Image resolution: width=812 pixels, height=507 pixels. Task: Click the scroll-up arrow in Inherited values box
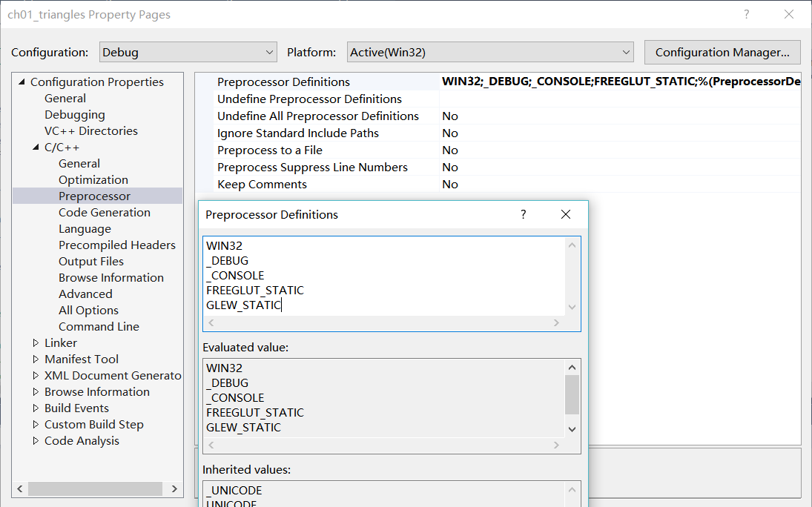click(572, 488)
